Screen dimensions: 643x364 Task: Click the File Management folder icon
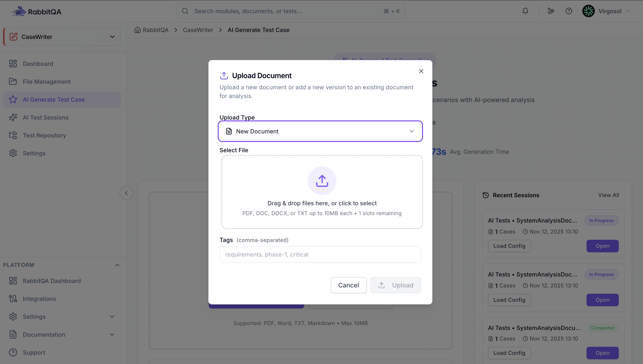pyautogui.click(x=13, y=81)
